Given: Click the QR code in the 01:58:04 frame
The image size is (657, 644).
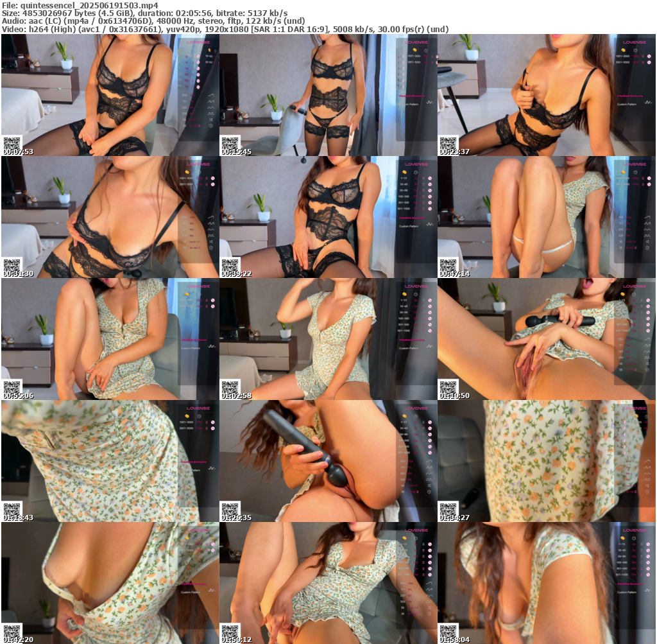Looking at the screenshot, I should [447, 631].
